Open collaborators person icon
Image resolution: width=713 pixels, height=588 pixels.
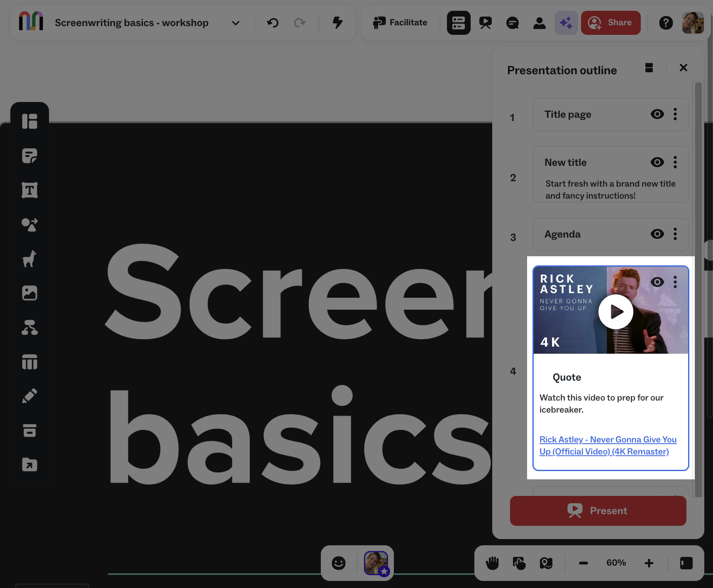[x=540, y=23]
